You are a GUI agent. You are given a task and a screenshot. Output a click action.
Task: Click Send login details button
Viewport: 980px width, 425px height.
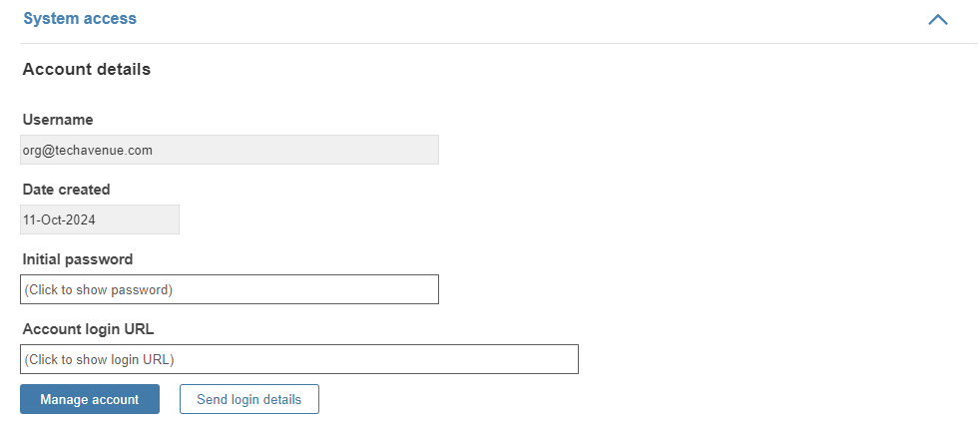(x=249, y=399)
